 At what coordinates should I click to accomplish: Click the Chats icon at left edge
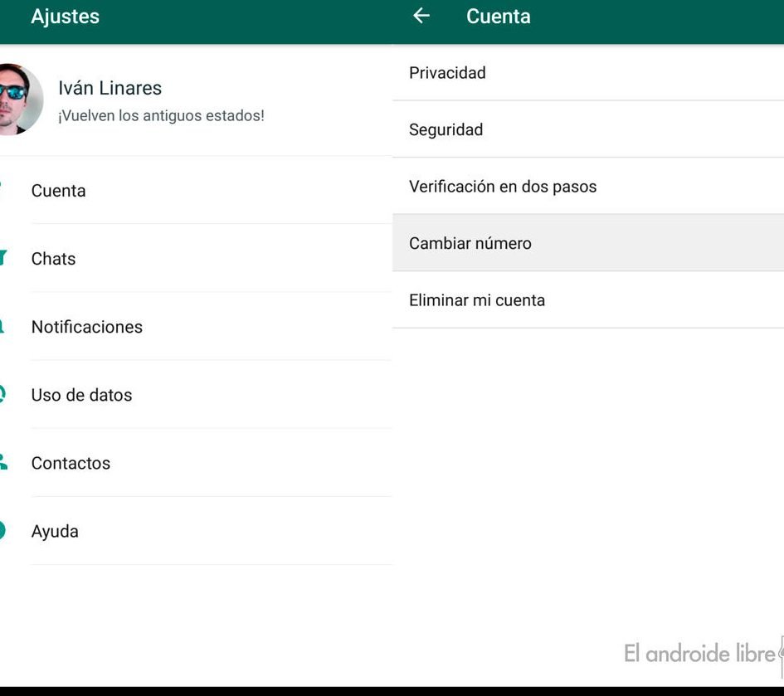(x=2, y=258)
